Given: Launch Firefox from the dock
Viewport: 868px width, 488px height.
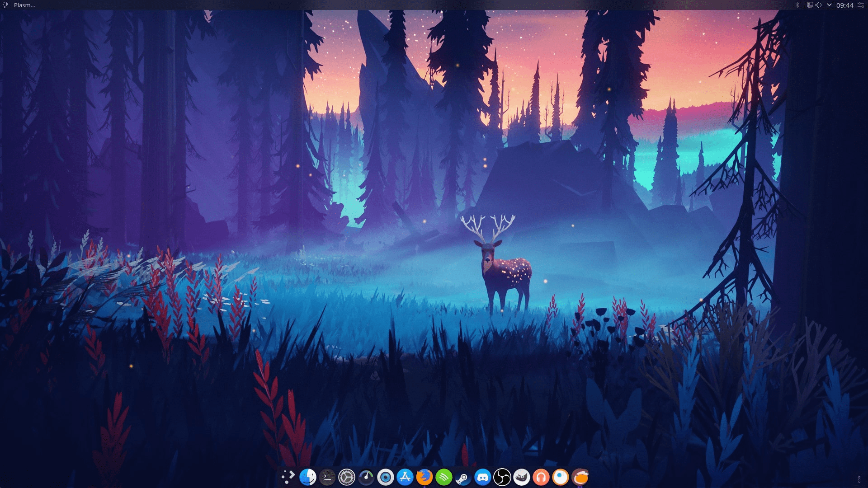Looking at the screenshot, I should tap(424, 477).
